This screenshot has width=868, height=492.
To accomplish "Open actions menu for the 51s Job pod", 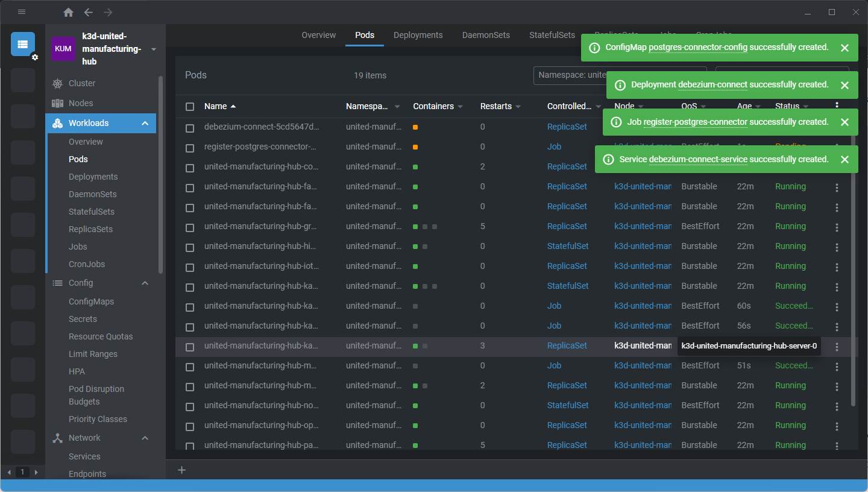I will coord(837,366).
